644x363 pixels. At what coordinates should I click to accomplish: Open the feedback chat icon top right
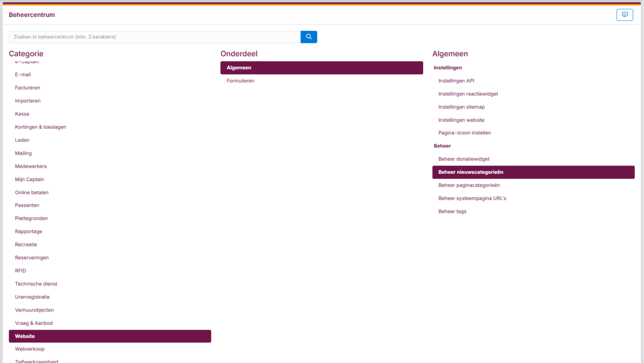coord(624,15)
